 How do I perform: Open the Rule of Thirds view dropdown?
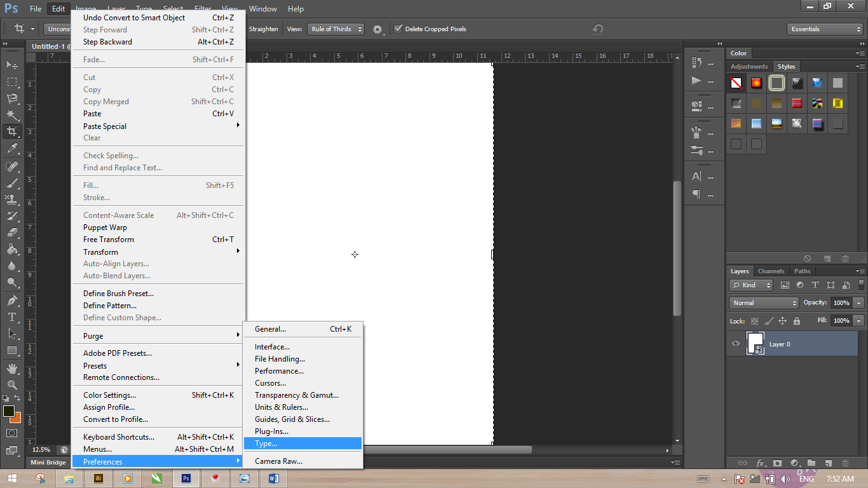(336, 29)
